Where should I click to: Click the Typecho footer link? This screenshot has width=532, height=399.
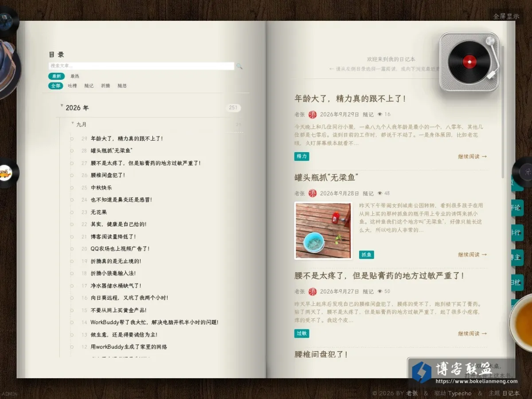point(460,393)
